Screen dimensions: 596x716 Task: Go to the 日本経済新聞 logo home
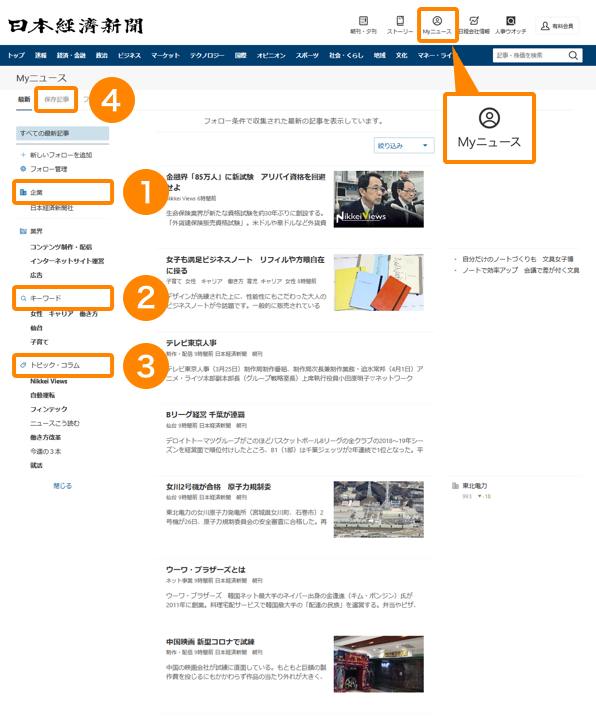(76, 26)
